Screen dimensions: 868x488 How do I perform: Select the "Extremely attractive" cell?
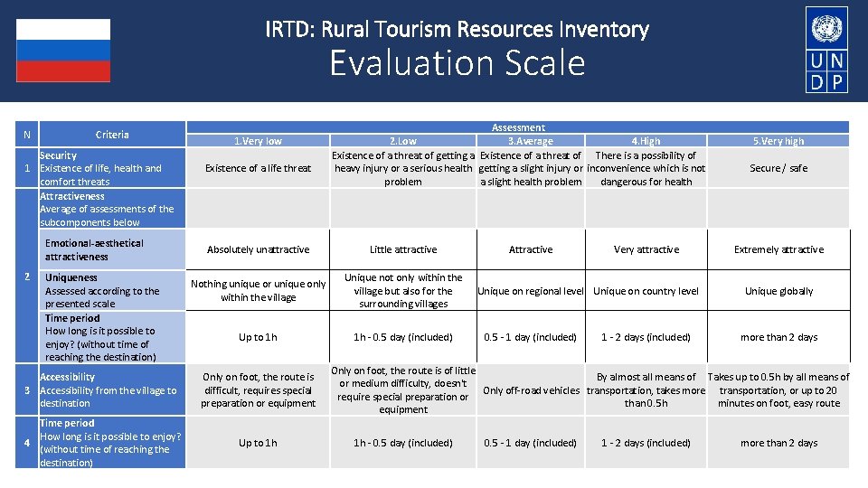click(x=778, y=249)
